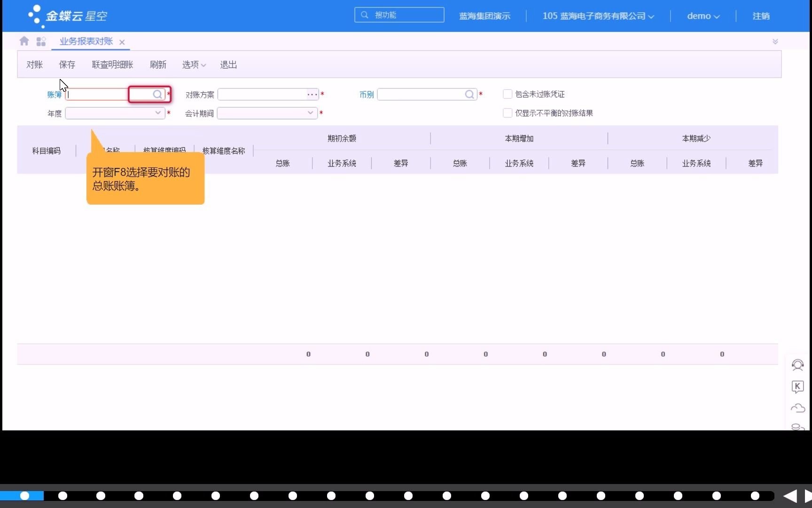
Task: Open the K message icon on right sidebar
Action: 797,387
